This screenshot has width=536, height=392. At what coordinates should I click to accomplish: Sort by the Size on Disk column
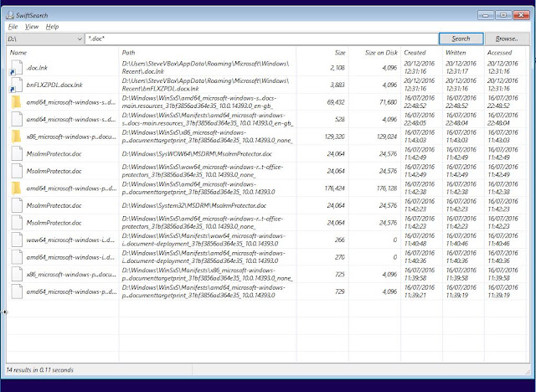[381, 53]
